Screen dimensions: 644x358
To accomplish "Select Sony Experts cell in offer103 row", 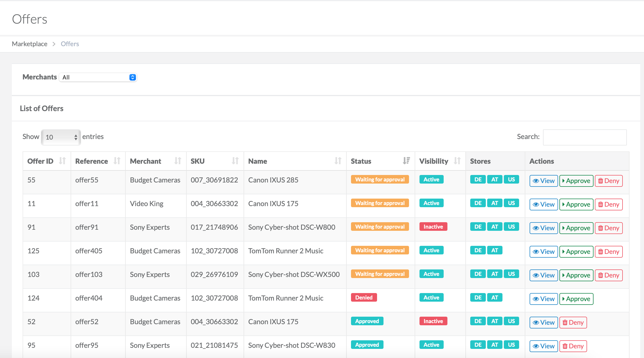I will click(156, 277).
